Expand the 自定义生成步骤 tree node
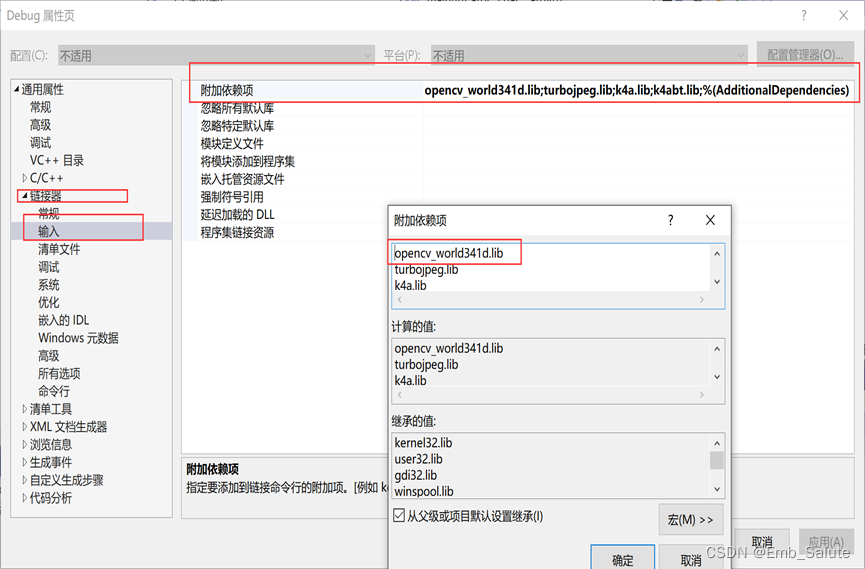 point(24,480)
